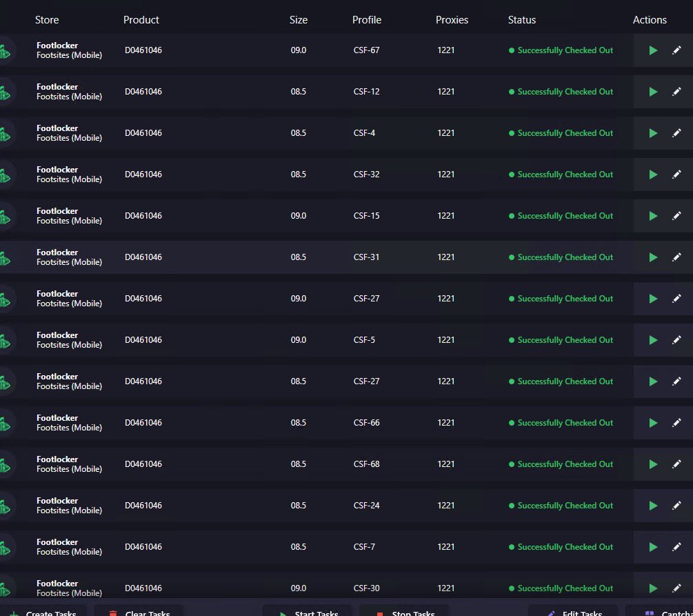This screenshot has width=693, height=616.
Task: Run the CSF-24 task
Action: 653,506
